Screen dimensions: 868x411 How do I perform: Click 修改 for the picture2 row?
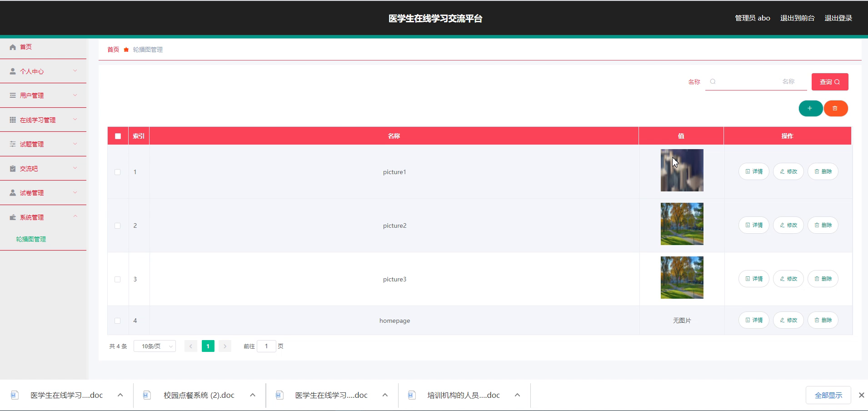(788, 225)
